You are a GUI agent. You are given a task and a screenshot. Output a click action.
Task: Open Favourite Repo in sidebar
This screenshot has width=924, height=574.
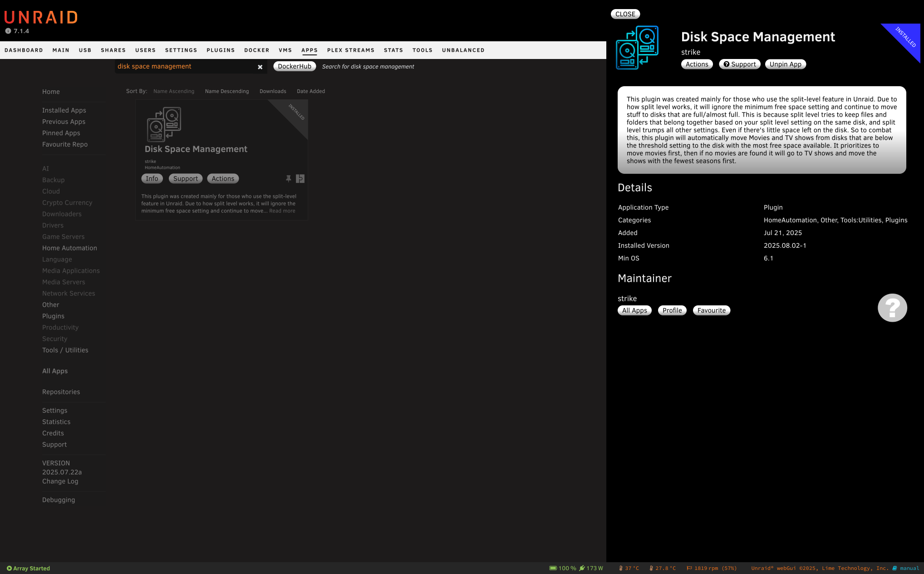65,144
